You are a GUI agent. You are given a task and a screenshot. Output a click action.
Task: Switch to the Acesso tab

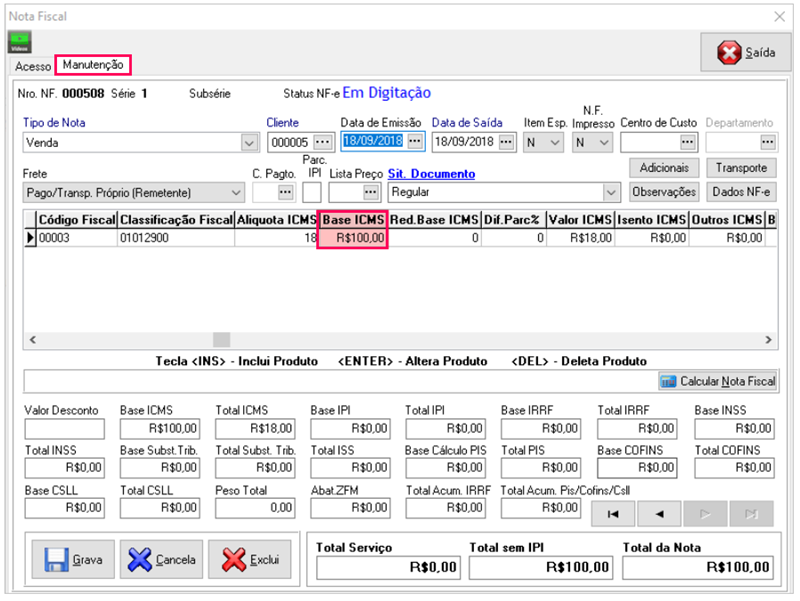point(33,66)
